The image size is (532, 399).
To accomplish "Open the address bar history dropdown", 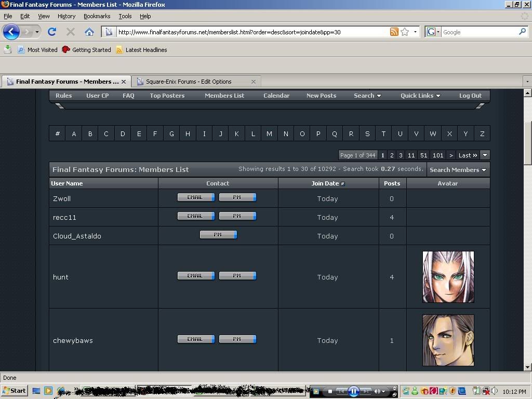I will point(415,32).
